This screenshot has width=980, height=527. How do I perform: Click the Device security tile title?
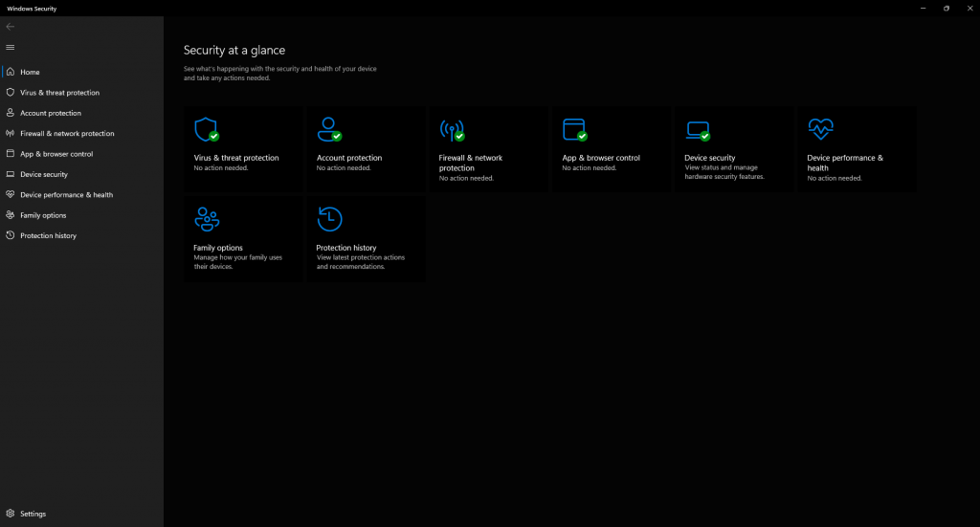[x=709, y=158]
